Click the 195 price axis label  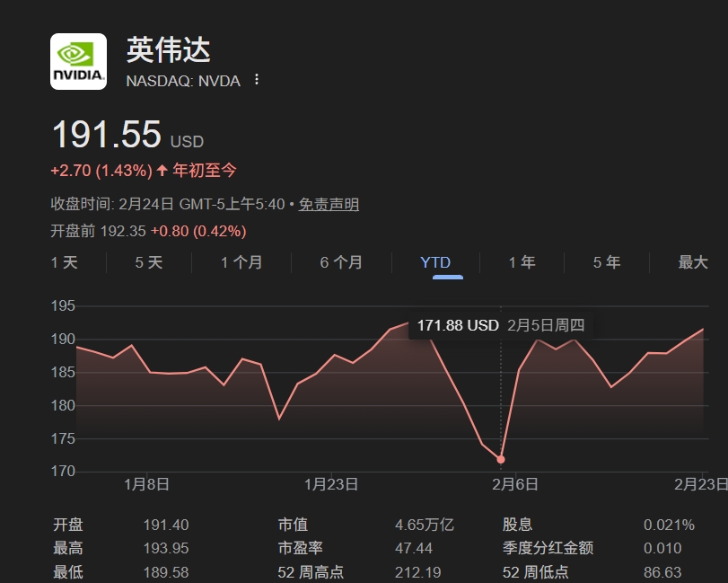tap(63, 305)
